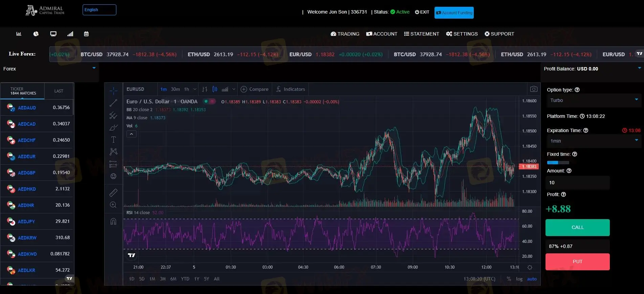
Task: Toggle magnet mode in the drawing toolbar
Action: tap(113, 222)
